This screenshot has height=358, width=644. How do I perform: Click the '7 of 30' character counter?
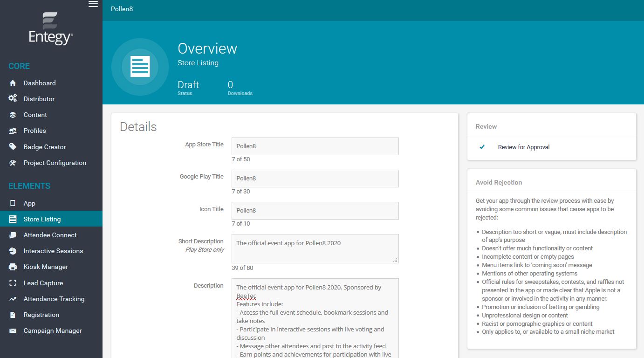click(x=241, y=192)
